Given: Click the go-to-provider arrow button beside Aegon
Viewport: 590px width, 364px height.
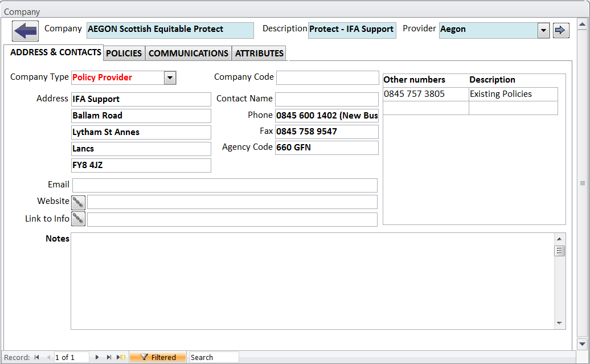Looking at the screenshot, I should coord(560,31).
